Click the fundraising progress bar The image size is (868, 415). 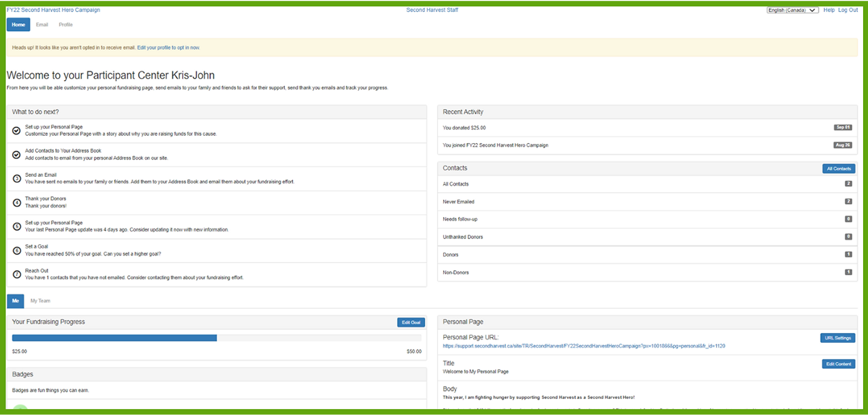pos(216,338)
